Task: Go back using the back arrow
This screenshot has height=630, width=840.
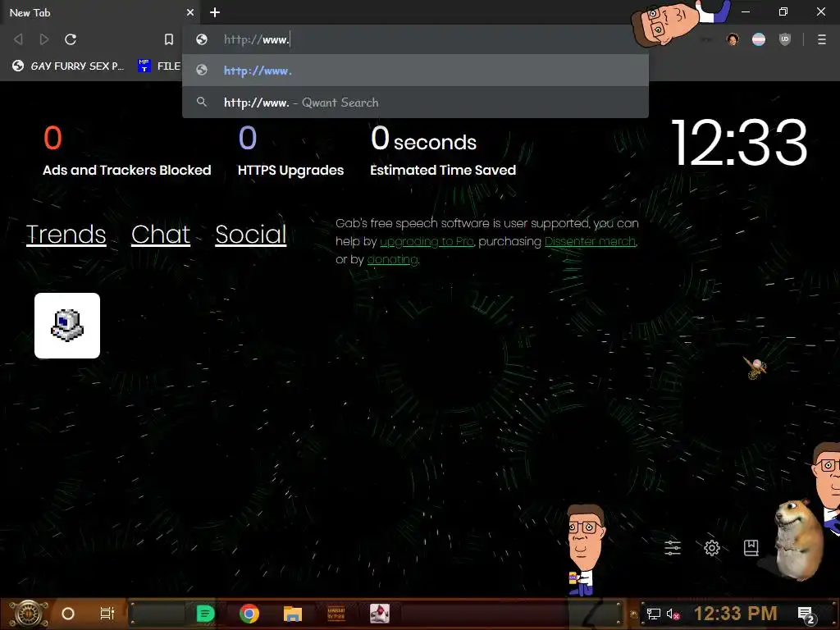Action: point(18,39)
